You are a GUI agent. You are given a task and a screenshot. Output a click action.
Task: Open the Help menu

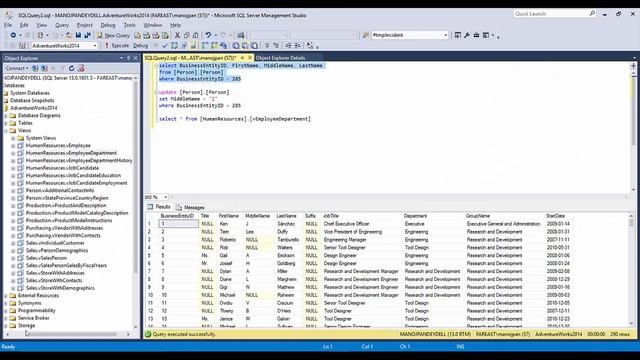pyautogui.click(x=176, y=25)
